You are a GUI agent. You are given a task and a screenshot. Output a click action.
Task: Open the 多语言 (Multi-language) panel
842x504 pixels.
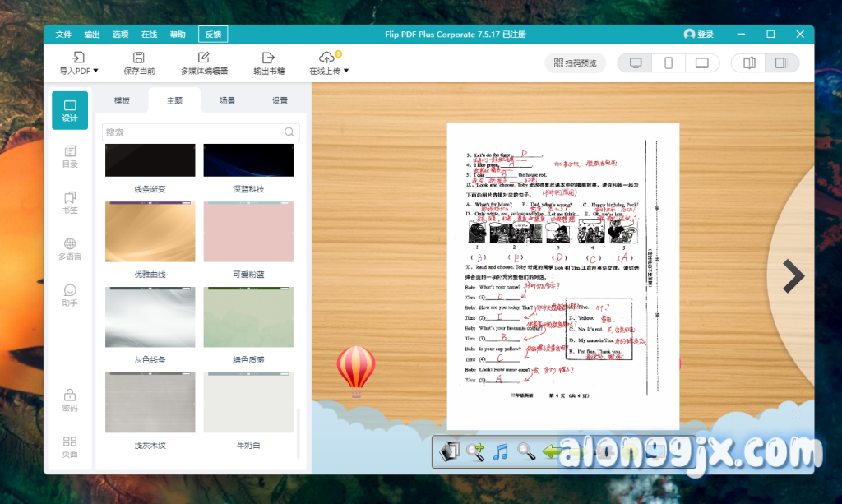coord(70,248)
